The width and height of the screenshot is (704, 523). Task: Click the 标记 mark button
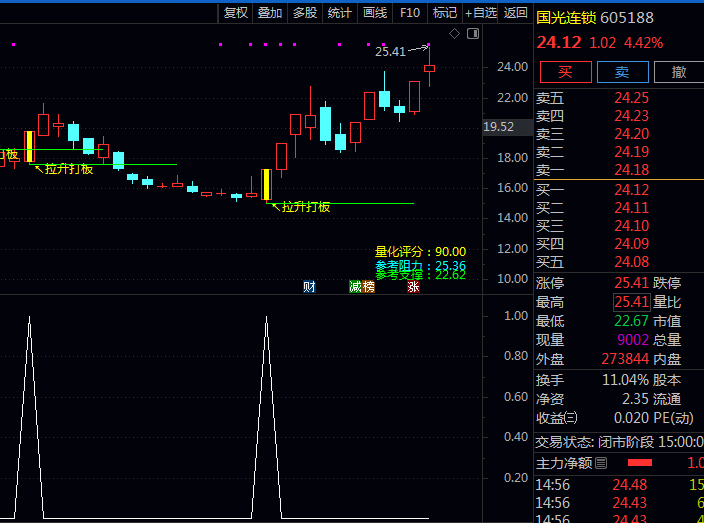[445, 13]
